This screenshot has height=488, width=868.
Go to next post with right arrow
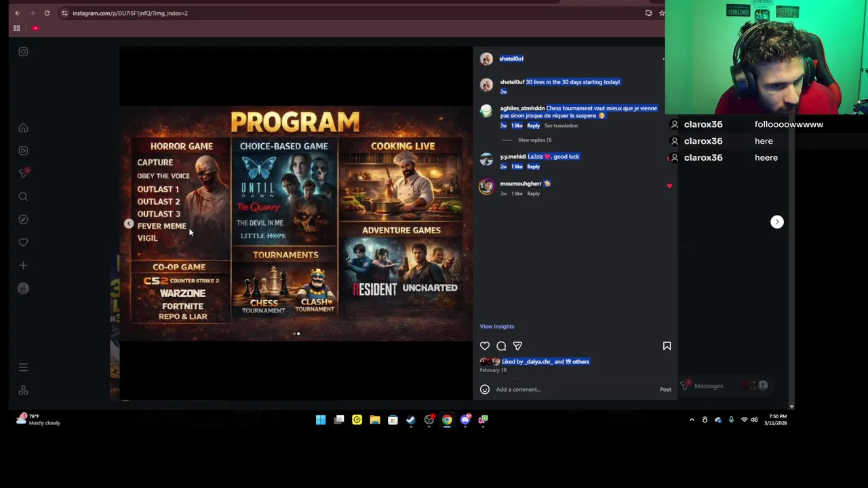coord(777,222)
